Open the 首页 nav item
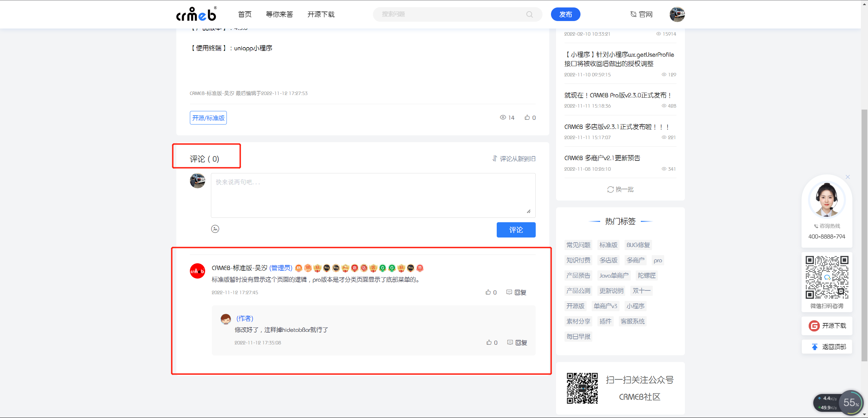Screen dimensions: 868x418 [245, 14]
